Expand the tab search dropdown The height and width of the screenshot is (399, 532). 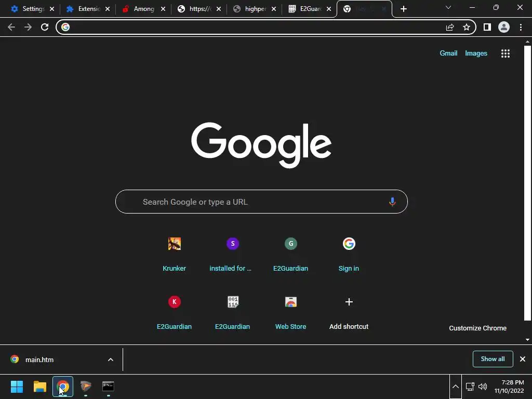click(448, 7)
